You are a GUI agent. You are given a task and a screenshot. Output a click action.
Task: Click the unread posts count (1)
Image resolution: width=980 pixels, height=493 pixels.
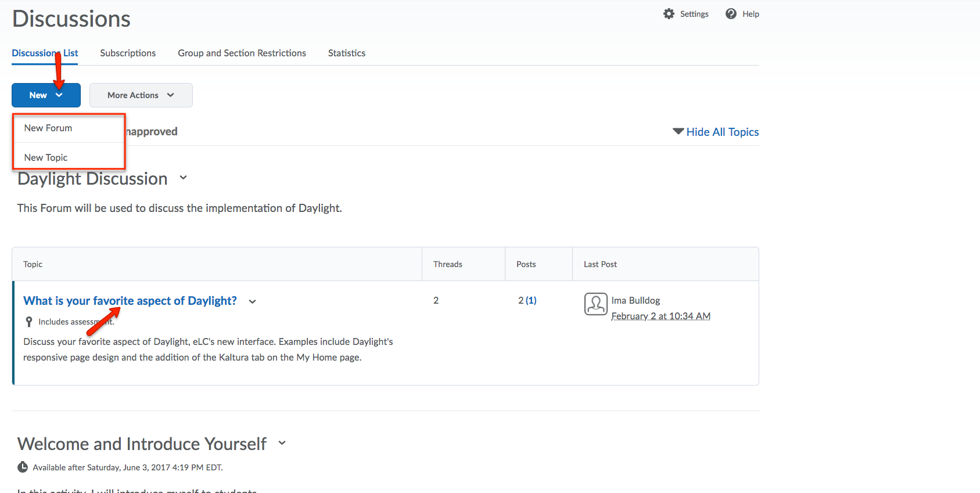tap(531, 300)
